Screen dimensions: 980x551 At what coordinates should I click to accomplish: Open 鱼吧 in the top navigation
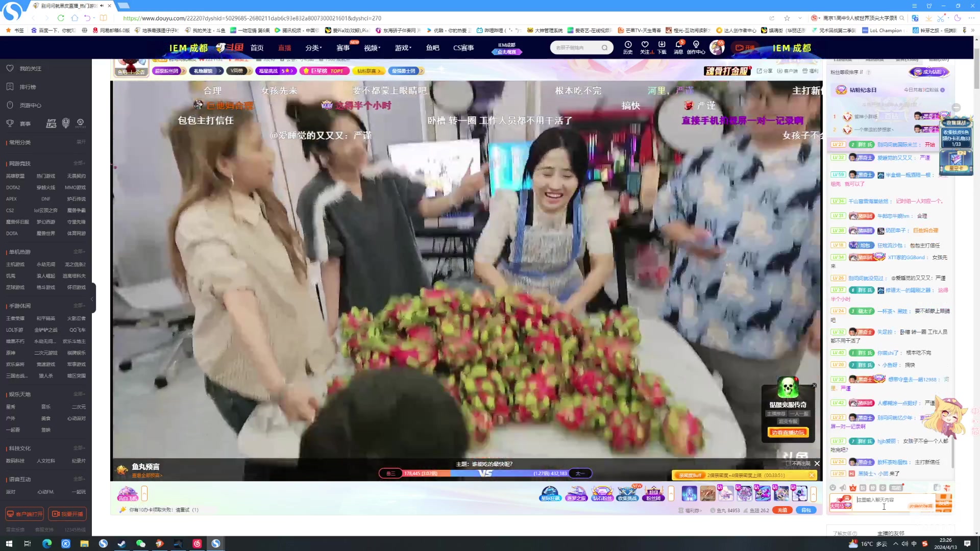point(433,48)
